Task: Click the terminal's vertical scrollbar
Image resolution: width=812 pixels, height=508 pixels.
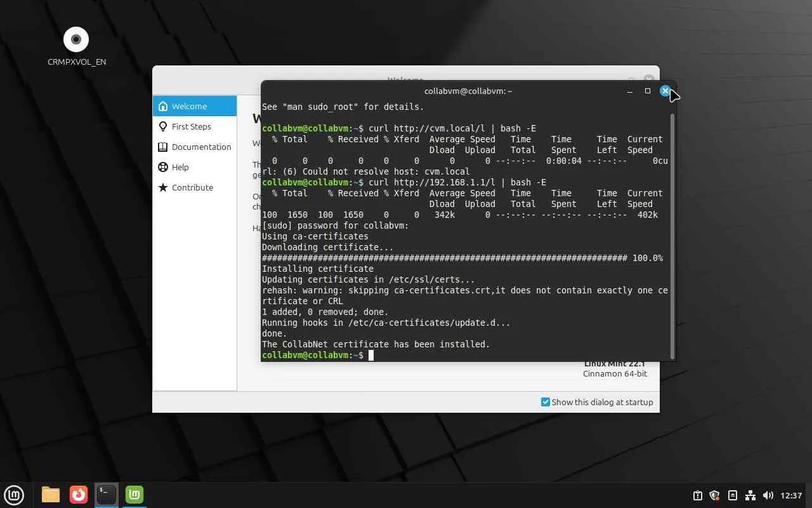Action: (672, 236)
